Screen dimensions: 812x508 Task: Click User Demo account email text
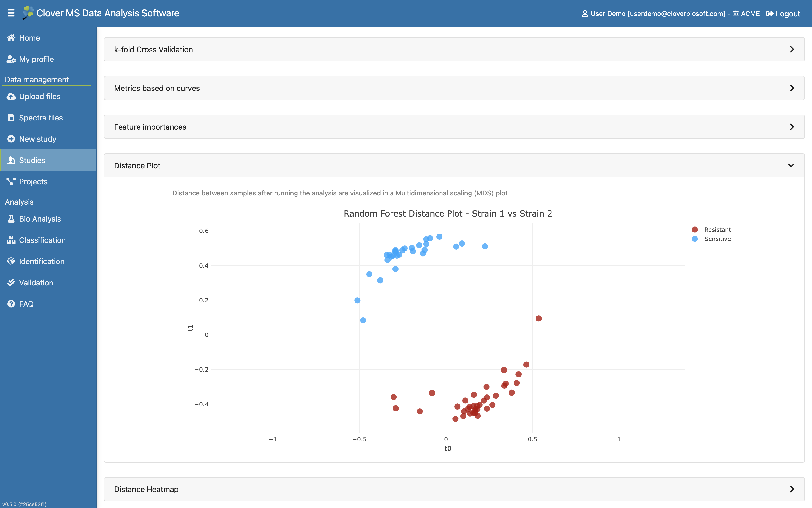pyautogui.click(x=658, y=14)
